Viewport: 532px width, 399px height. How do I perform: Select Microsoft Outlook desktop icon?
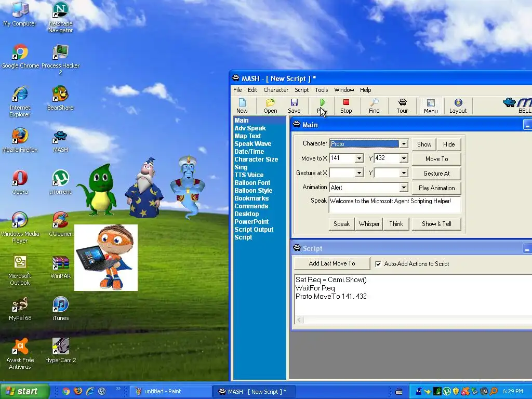(20, 270)
